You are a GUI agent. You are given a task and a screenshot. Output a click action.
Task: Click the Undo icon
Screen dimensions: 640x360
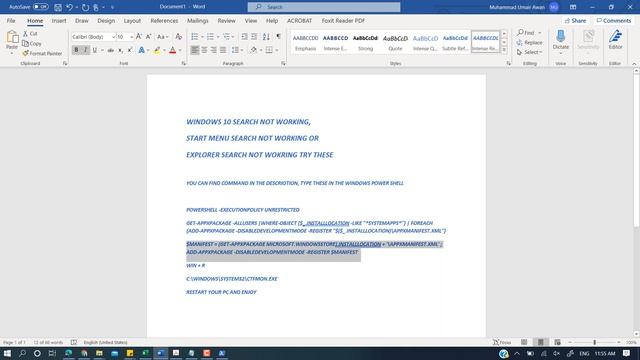(x=69, y=7)
